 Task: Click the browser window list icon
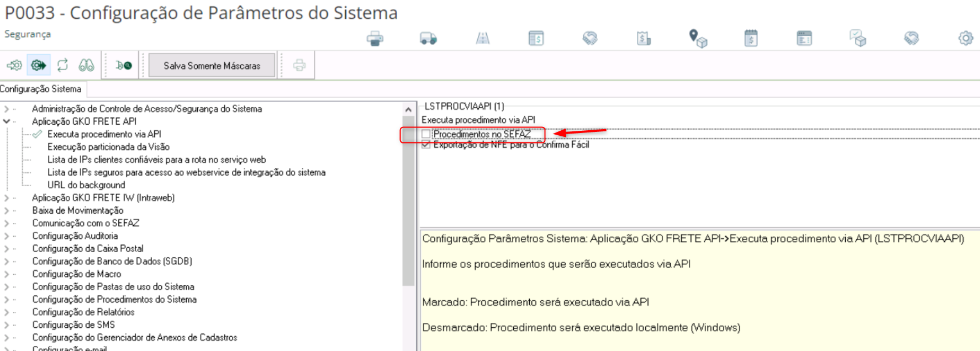tap(804, 38)
